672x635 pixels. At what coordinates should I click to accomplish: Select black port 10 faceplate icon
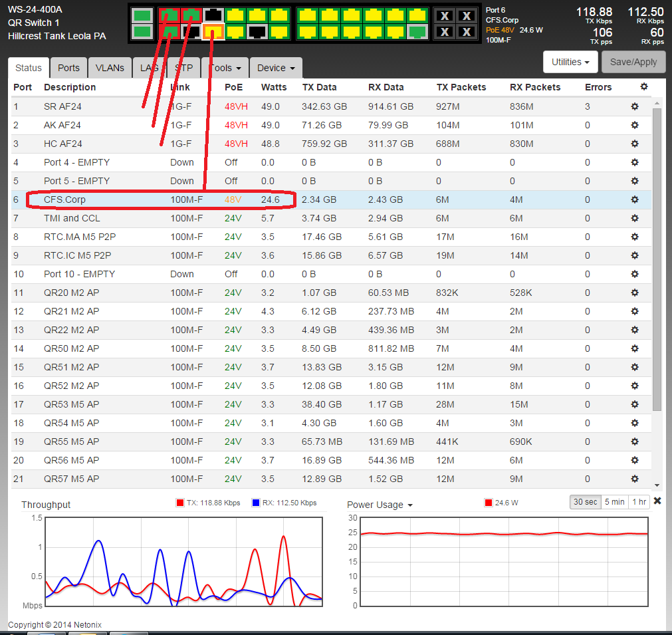(x=257, y=32)
